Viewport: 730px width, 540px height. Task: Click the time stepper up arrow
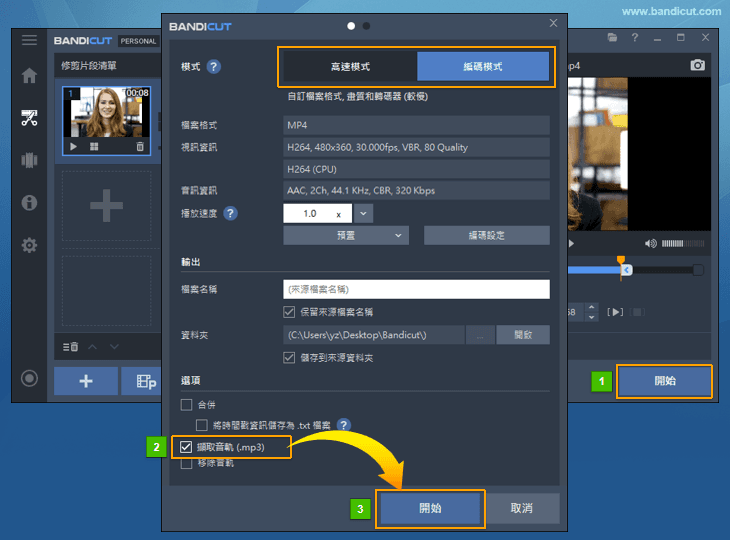tap(591, 307)
